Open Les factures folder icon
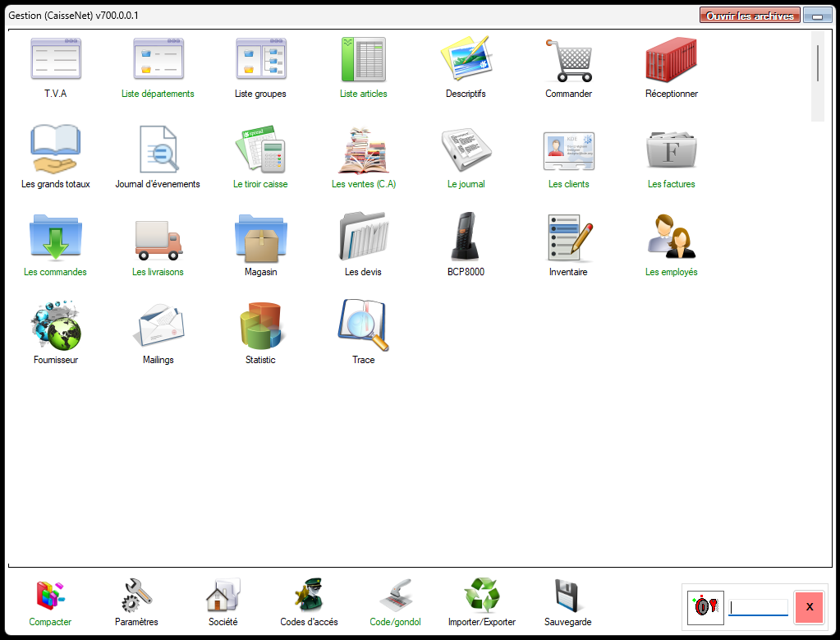The width and height of the screenshot is (840, 640). pyautogui.click(x=671, y=150)
